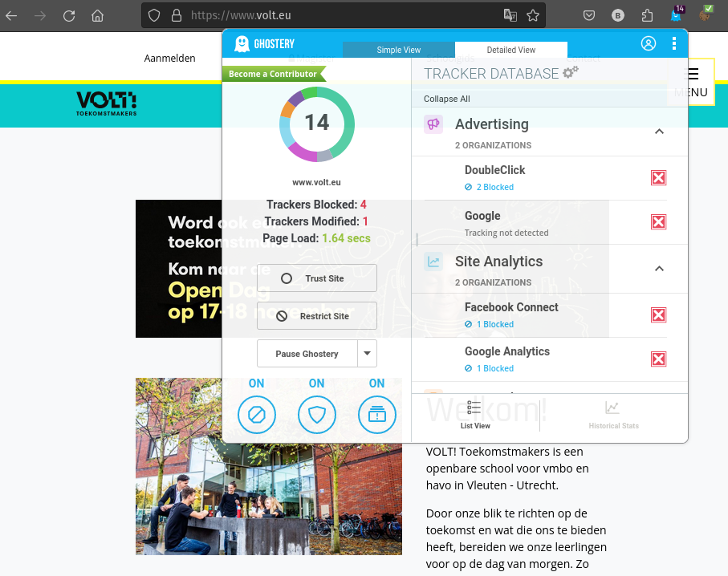Collapse the Site Analytics category chevron
Viewport: 728px width, 576px height.
[659, 269]
